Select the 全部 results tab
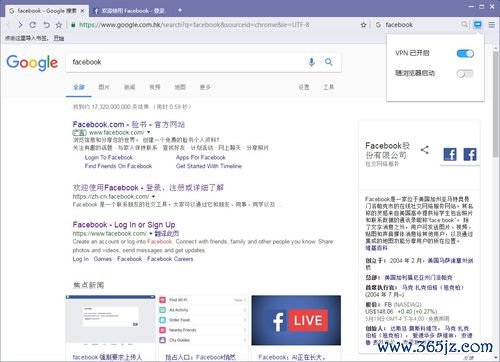This screenshot has width=500, height=362. 79,87
